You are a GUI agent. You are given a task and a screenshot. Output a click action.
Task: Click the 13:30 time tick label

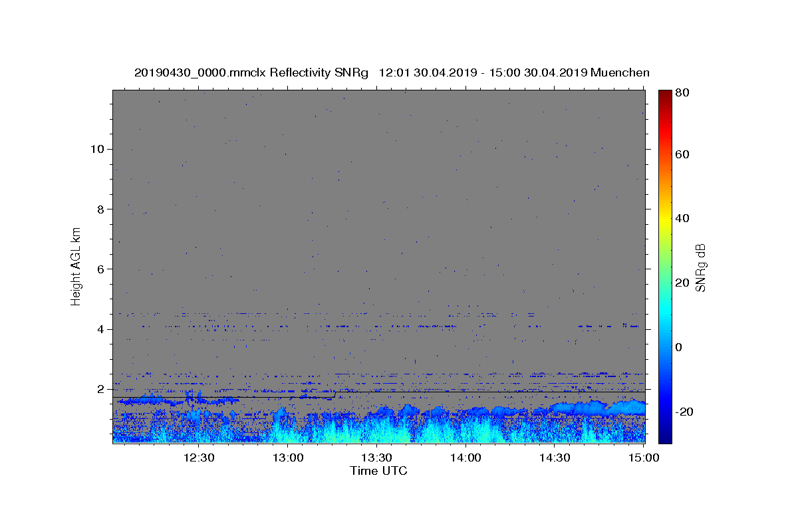click(x=376, y=458)
